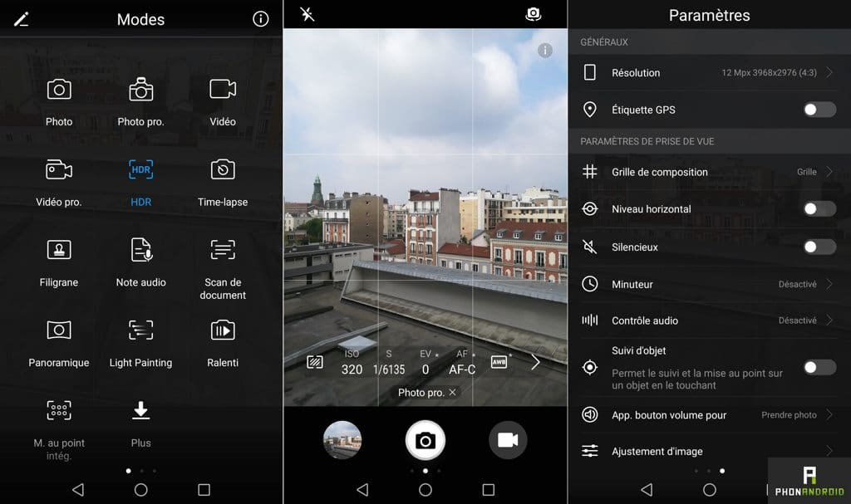Screen dimensions: 851x504
Task: Adjust ISO 320 setting
Action: click(352, 362)
